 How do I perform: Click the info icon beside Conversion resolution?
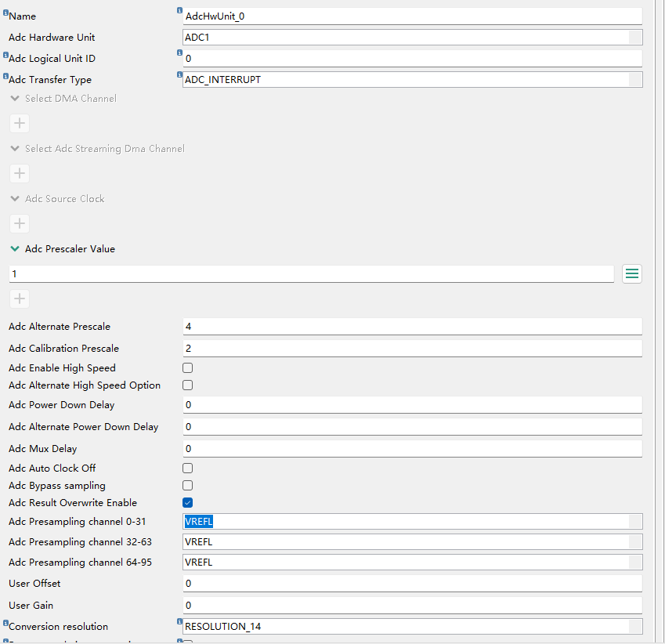point(5,624)
